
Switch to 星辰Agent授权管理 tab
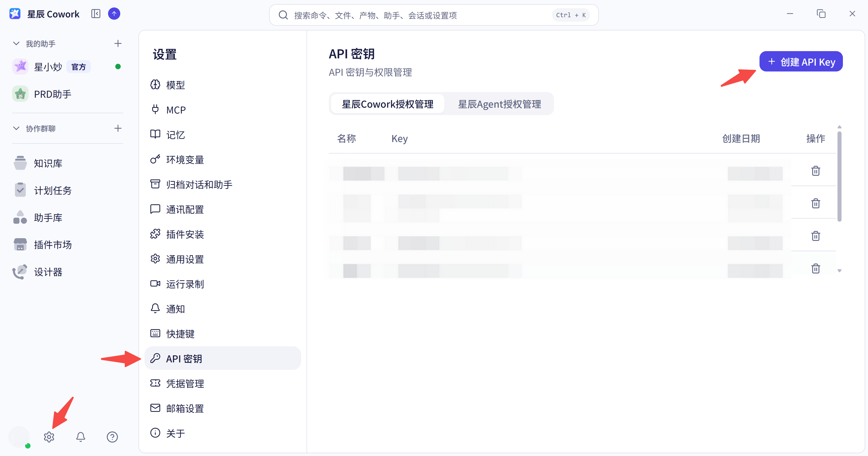point(499,104)
